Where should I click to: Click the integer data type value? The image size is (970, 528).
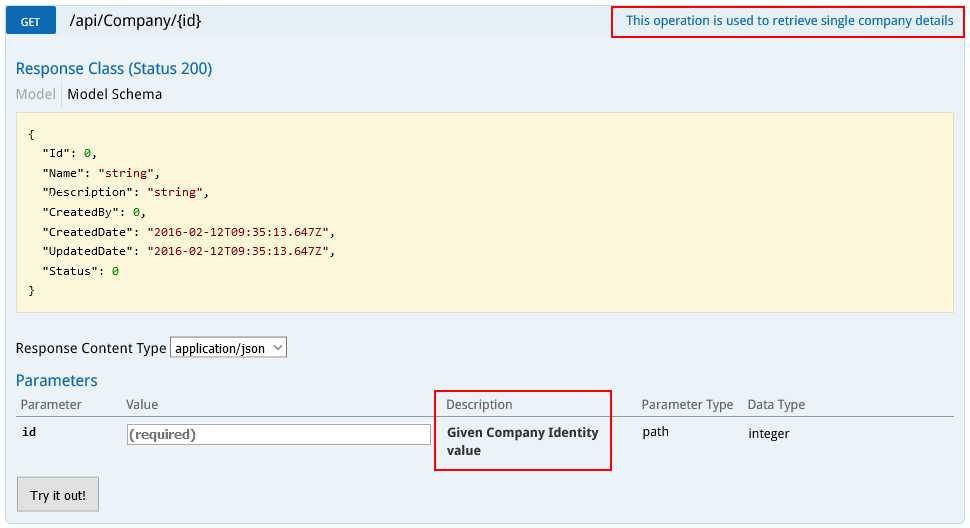click(x=768, y=433)
